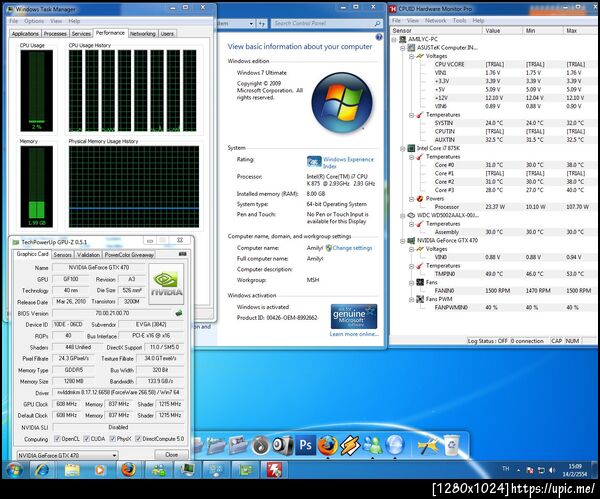Uncheck the DirectCompute 5.0 checkbox

point(139,439)
